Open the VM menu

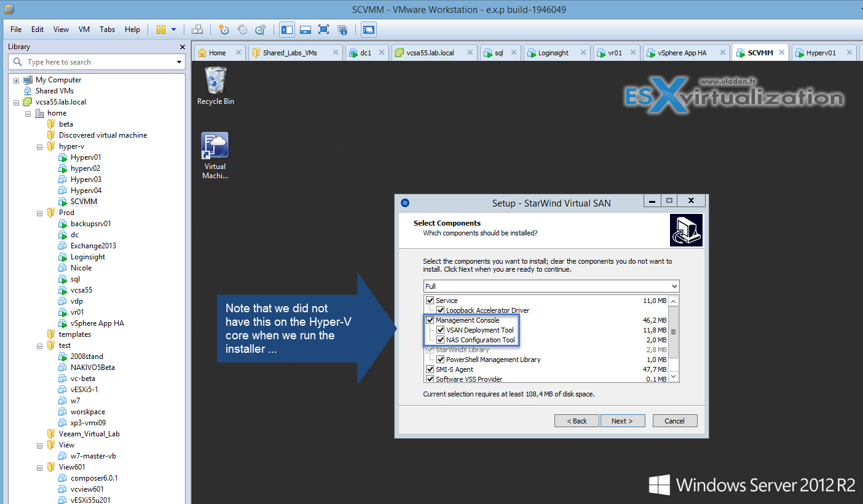click(x=84, y=30)
